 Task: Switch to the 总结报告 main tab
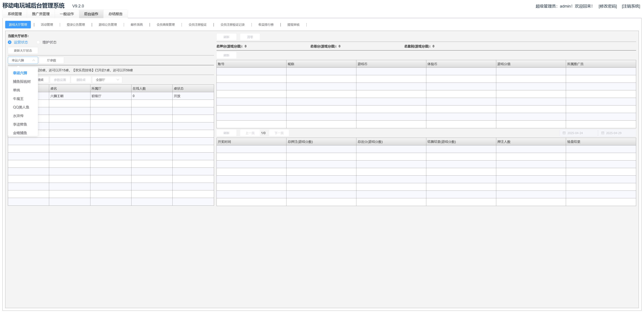click(x=116, y=14)
